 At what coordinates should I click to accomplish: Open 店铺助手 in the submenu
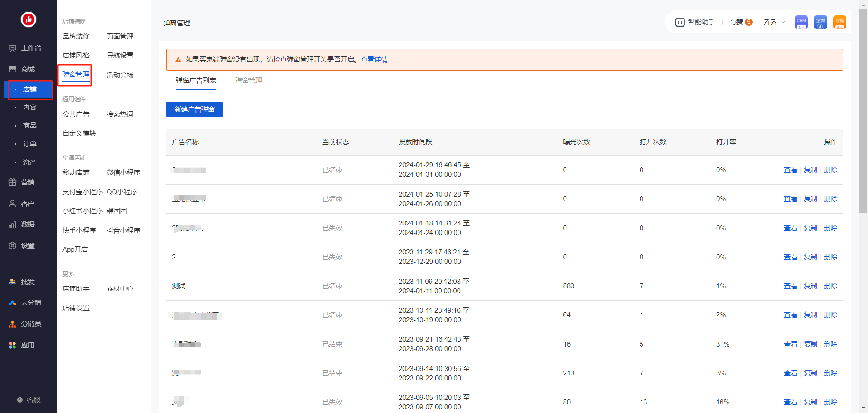76,289
